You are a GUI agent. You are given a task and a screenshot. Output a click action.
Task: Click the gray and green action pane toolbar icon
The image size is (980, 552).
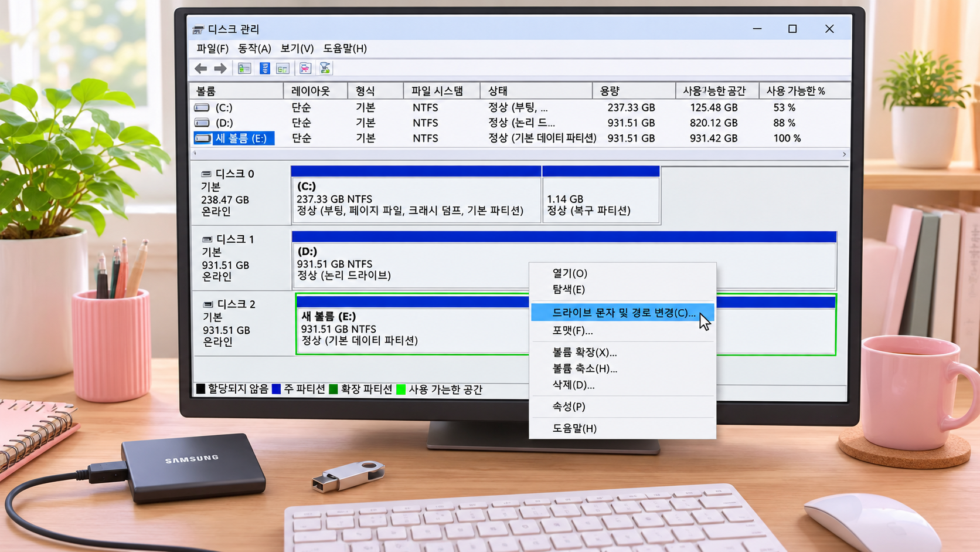click(x=283, y=69)
